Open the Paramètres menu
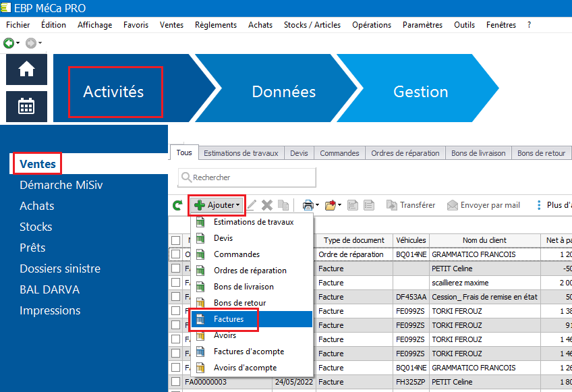The height and width of the screenshot is (392, 572). [422, 25]
